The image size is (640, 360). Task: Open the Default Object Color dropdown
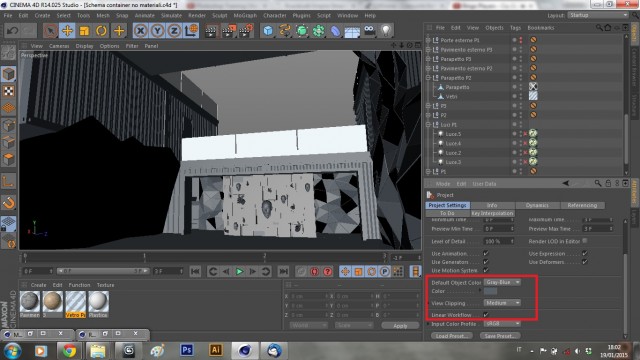click(502, 282)
